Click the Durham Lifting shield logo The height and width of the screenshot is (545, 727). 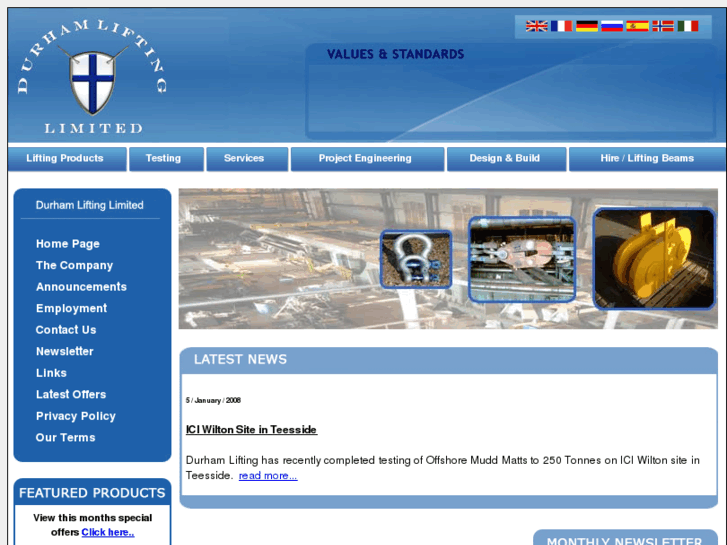[x=92, y=82]
